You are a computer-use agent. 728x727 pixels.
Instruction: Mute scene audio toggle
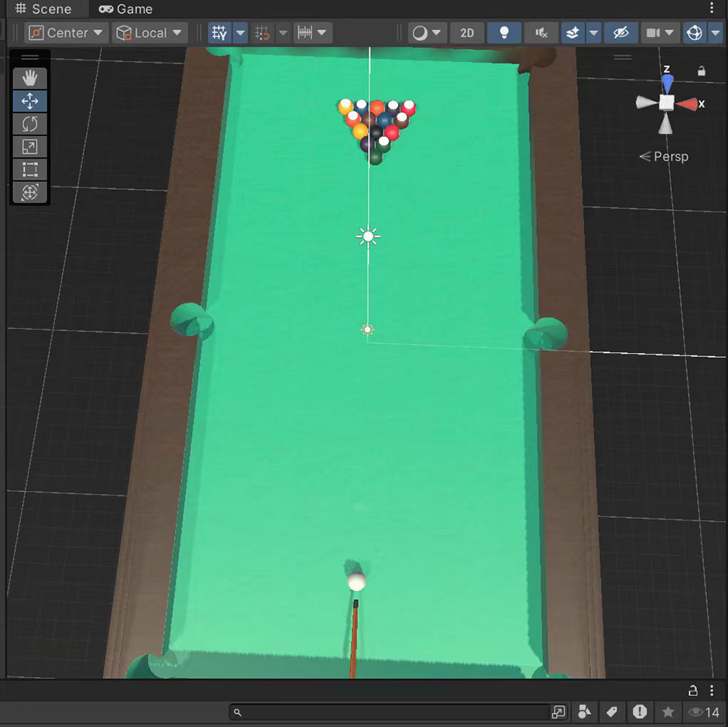(x=541, y=33)
